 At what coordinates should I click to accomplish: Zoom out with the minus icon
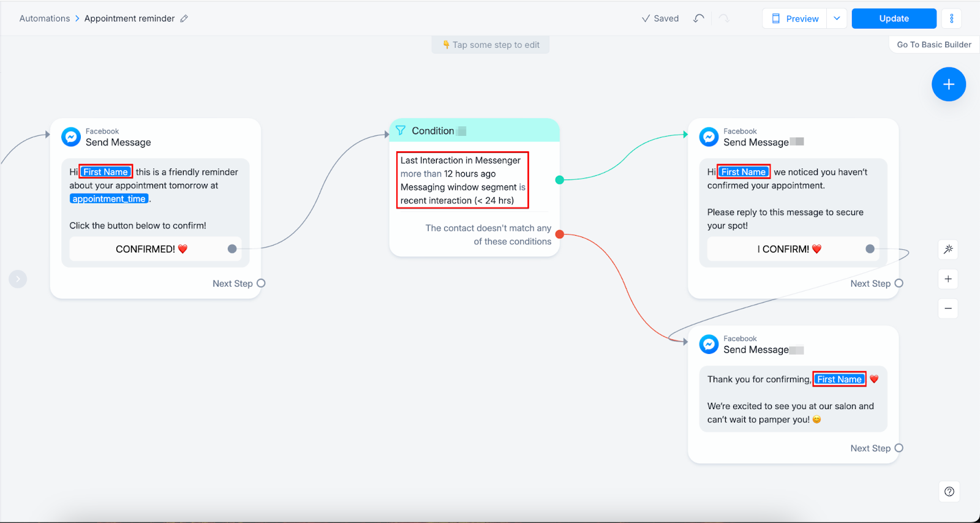[948, 309]
